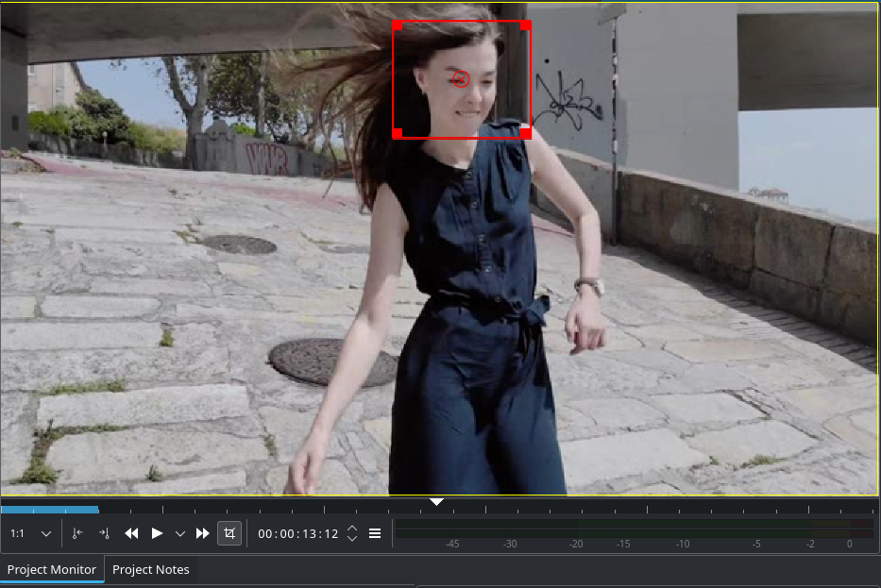Click the top-right red rectangle handle
The image size is (881, 588).
coord(526,25)
